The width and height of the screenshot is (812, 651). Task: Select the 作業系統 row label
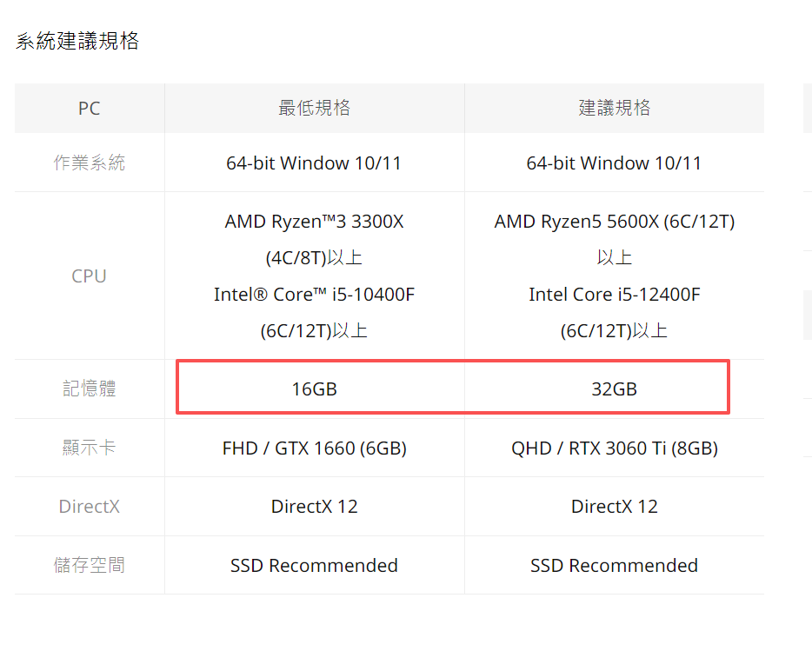[89, 163]
